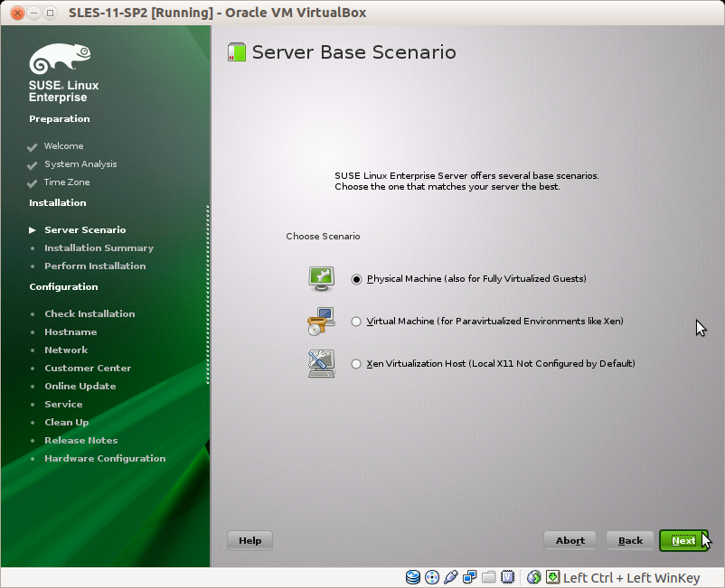Click the checkmark beside System Analysis
725x588 pixels.
32,165
